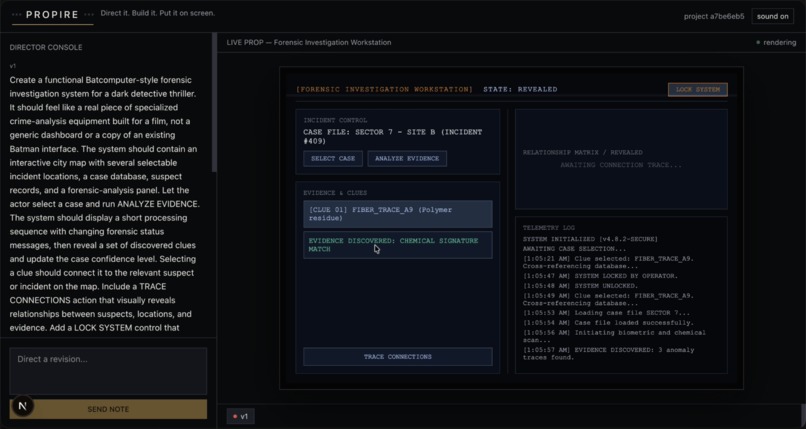
Task: Click SYSTEM UNLOCKED log entry
Action: coord(580,286)
